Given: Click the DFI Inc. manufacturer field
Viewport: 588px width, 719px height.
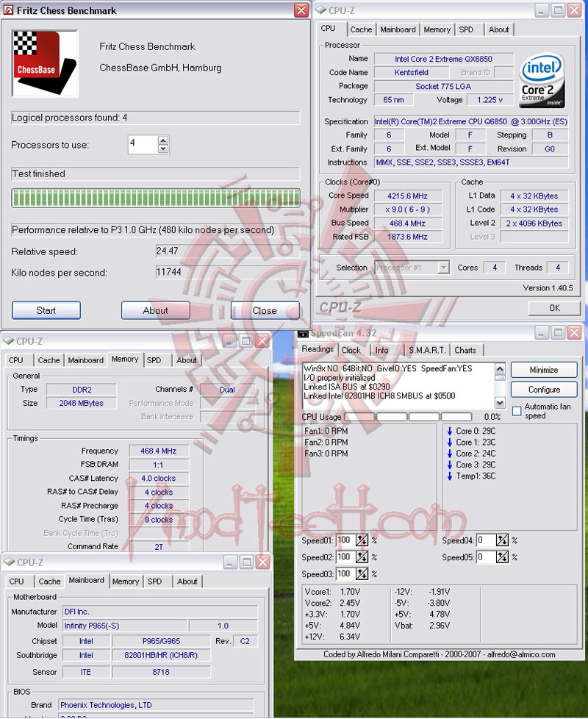Looking at the screenshot, I should [x=160, y=612].
